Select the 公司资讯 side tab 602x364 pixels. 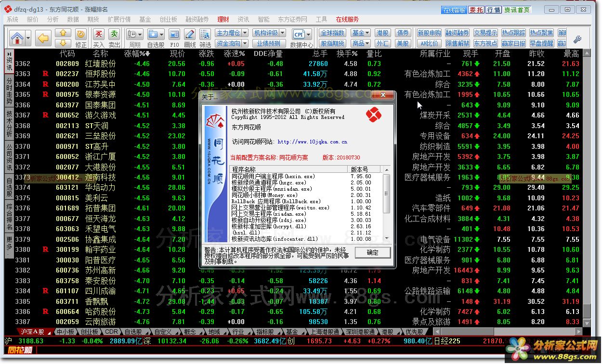coord(9,157)
